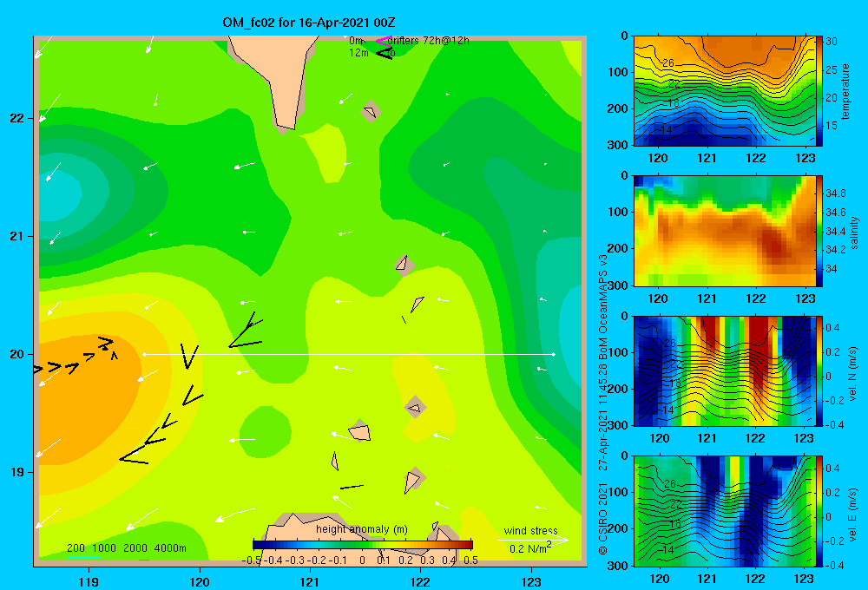
Task: Click the 'vel. N (m/s)' axis label
Action: point(853,374)
